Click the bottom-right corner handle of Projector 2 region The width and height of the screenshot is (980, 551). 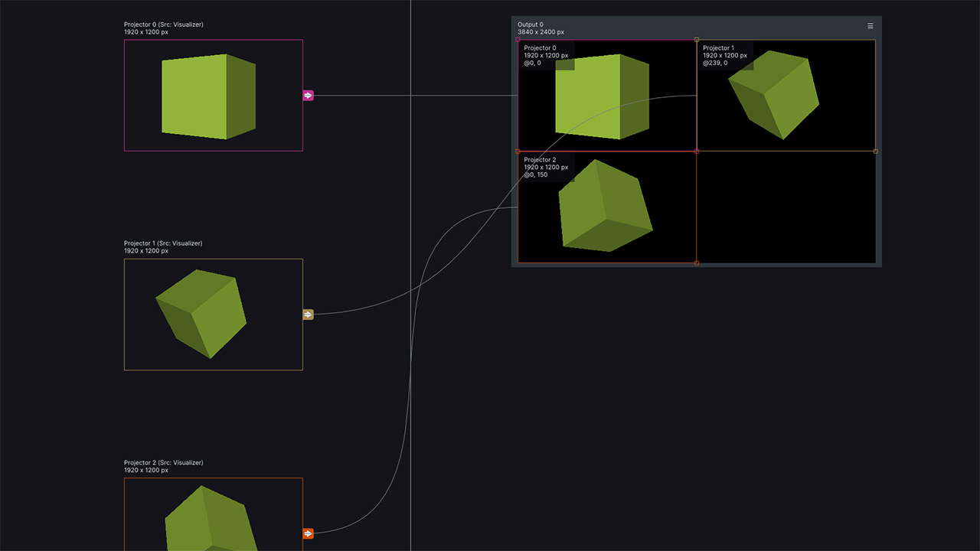[x=697, y=262]
